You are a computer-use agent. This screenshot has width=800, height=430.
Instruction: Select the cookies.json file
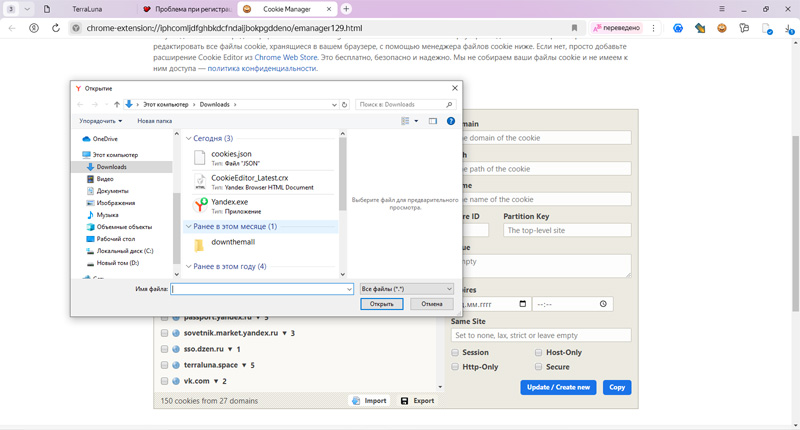coord(231,154)
